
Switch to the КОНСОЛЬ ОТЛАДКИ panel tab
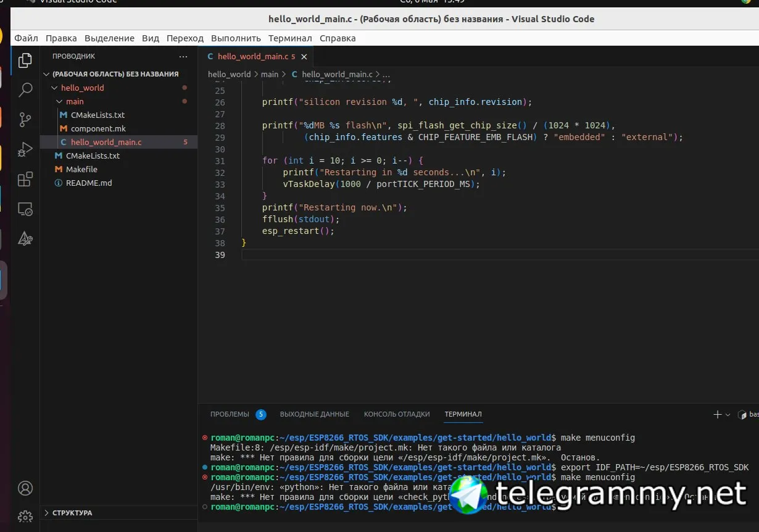(397, 414)
